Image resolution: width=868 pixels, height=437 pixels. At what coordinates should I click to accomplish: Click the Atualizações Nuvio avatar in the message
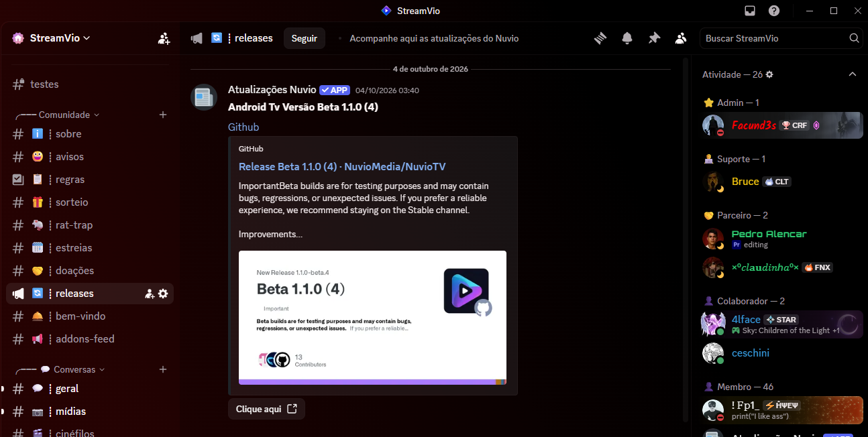(x=204, y=97)
